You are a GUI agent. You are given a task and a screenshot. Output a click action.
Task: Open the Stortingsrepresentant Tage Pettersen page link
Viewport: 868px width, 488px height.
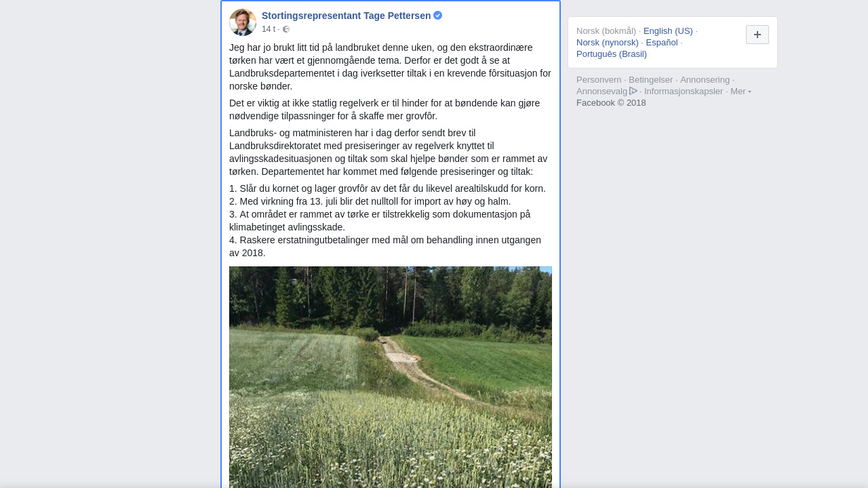point(347,16)
